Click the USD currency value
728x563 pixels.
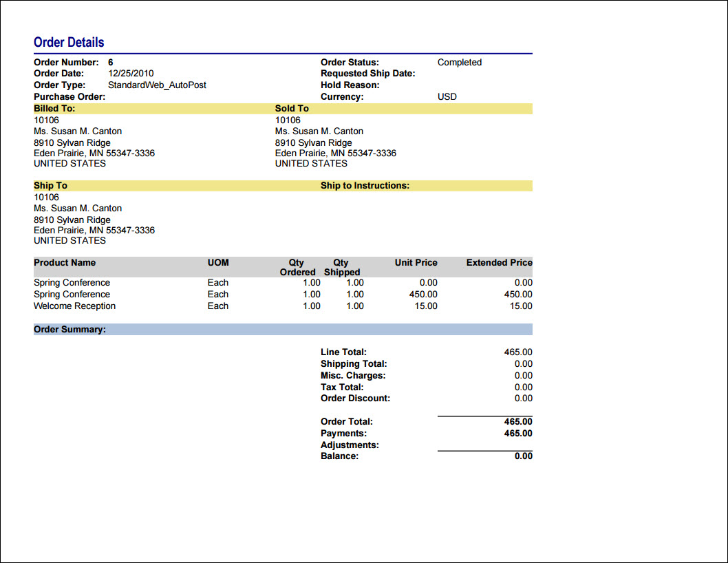point(447,96)
